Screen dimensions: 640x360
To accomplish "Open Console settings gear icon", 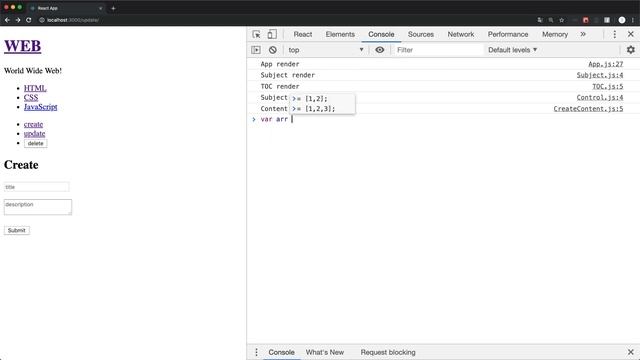I will click(631, 50).
